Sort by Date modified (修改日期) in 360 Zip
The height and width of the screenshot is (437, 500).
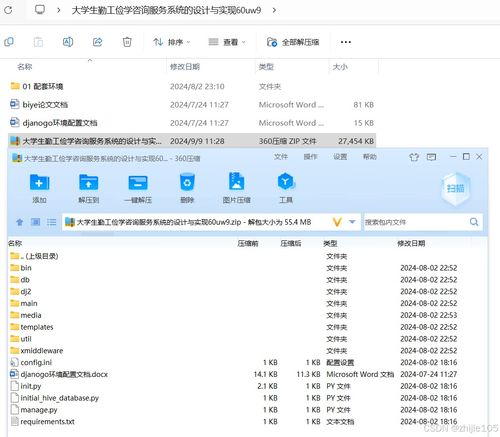(x=411, y=243)
